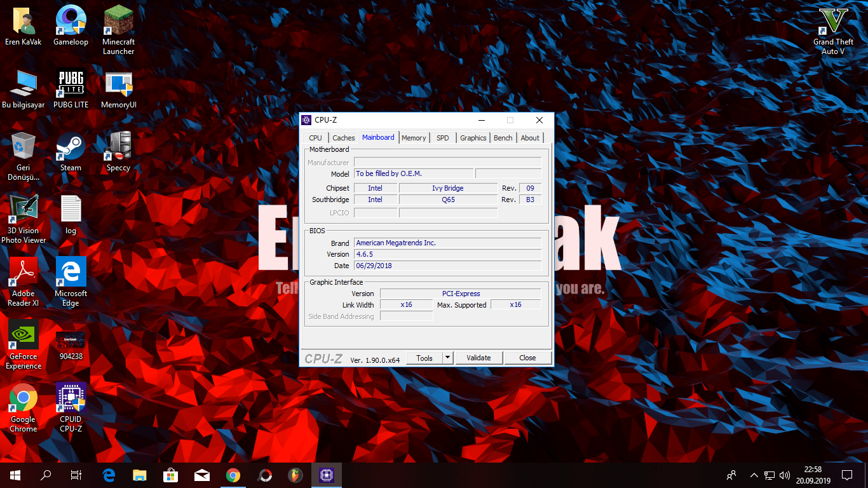Open the People tray icon
Screen dimensions: 868x488
732,475
